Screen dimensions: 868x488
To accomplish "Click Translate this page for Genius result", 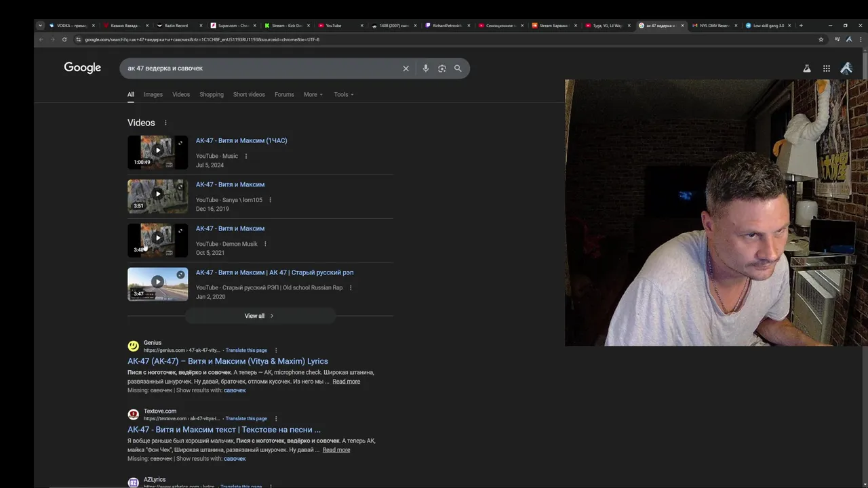I will [246, 350].
